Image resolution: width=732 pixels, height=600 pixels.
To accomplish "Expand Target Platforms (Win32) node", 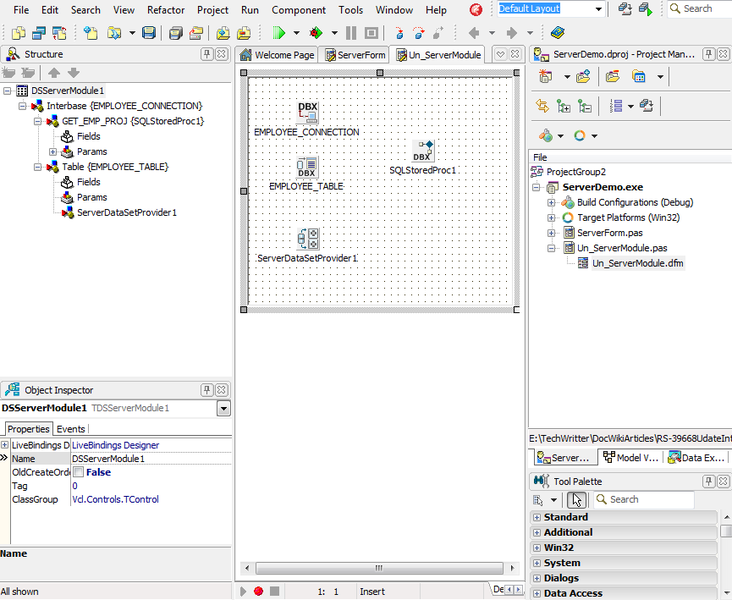I will (551, 218).
